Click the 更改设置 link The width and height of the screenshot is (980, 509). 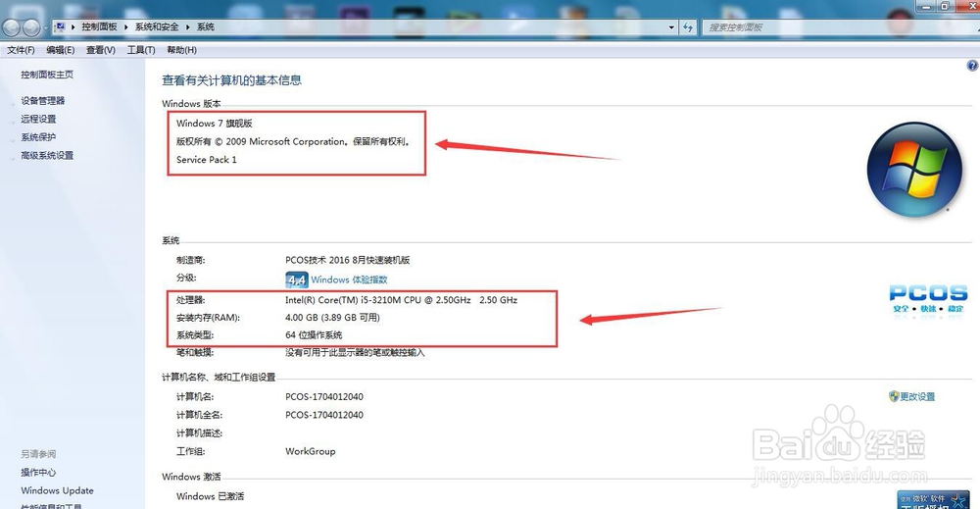(917, 396)
